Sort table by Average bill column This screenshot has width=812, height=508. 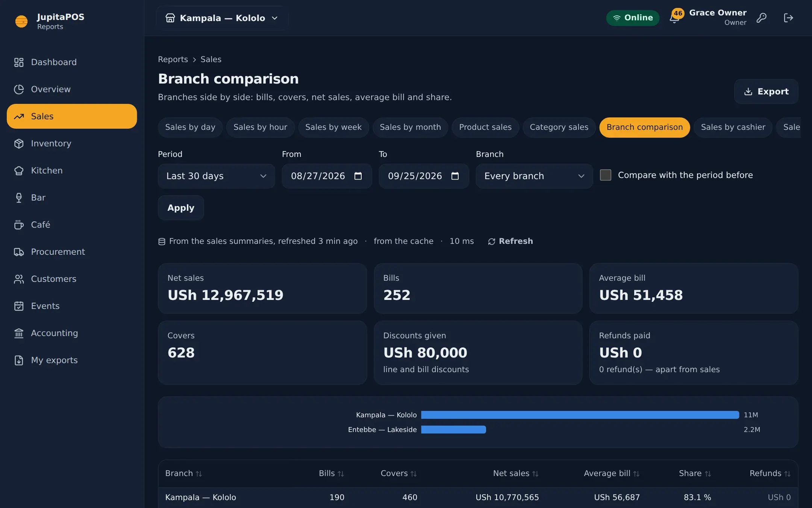612,473
